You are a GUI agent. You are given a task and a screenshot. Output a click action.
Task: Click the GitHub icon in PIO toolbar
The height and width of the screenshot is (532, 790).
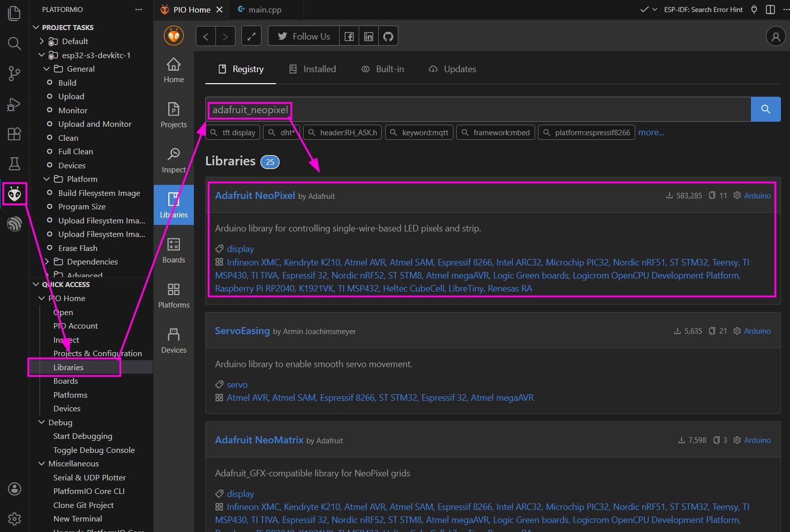[x=388, y=36]
